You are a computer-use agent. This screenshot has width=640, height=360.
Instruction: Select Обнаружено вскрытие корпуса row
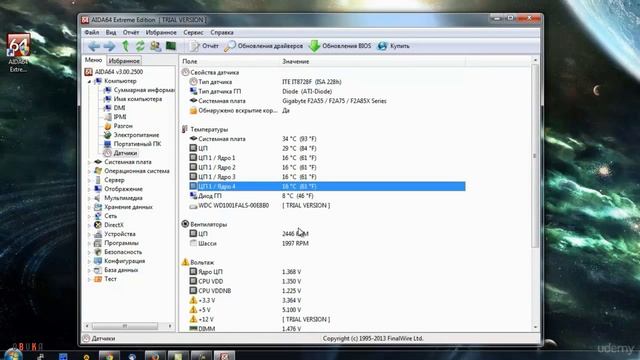[x=327, y=110]
